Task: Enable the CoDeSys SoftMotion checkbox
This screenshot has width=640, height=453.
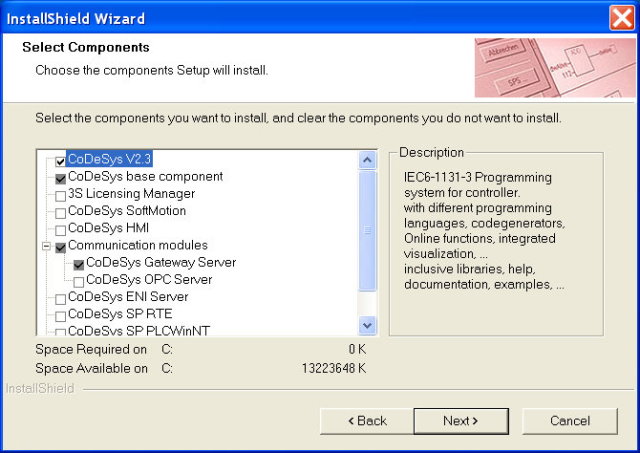Action: tap(61, 212)
